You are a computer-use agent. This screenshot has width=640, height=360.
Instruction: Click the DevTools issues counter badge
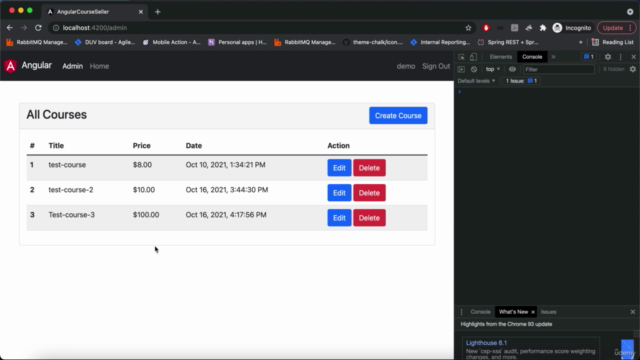(x=589, y=57)
